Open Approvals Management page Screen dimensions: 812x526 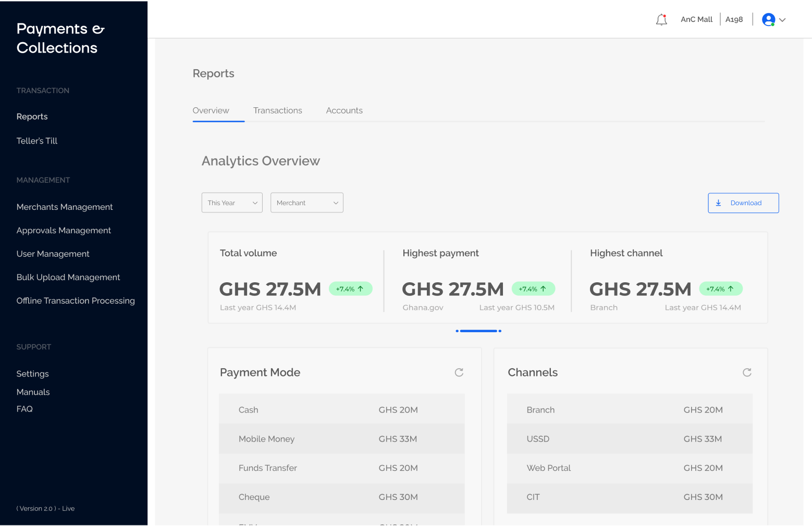point(64,230)
